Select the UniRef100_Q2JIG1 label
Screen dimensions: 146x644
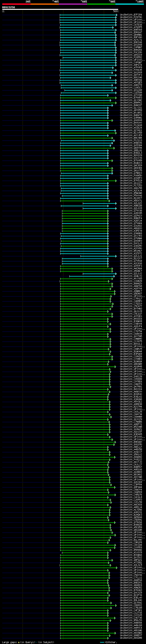click(x=131, y=108)
